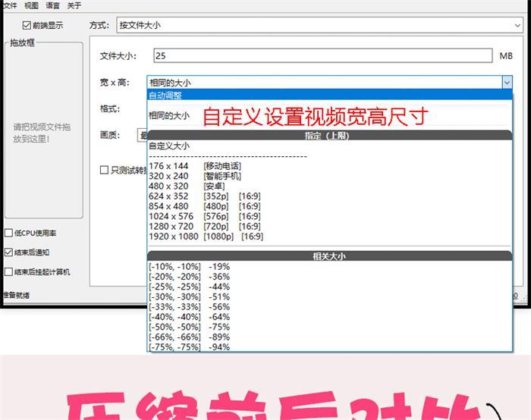The height and width of the screenshot is (420, 531).
Task: Toggle the 前端显示 checkbox
Action: pos(27,25)
